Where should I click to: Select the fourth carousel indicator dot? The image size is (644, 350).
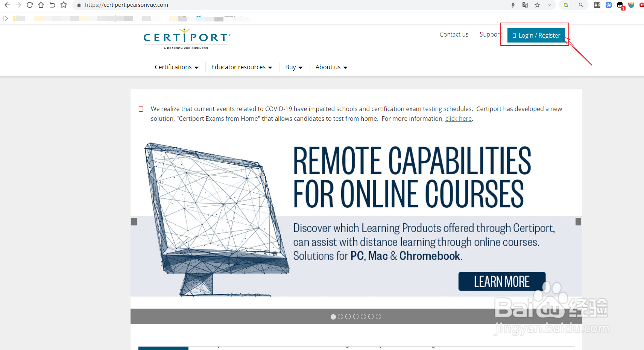coord(356,317)
